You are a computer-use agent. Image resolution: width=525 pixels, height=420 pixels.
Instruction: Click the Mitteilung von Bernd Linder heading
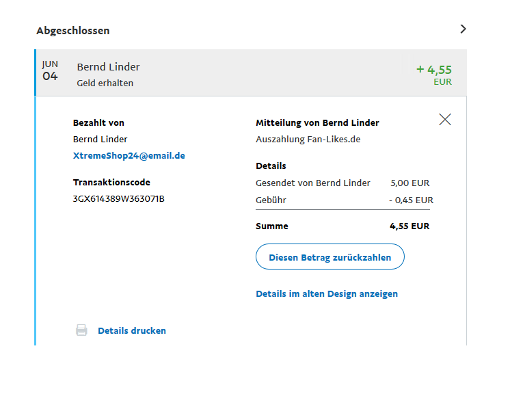pyautogui.click(x=317, y=123)
